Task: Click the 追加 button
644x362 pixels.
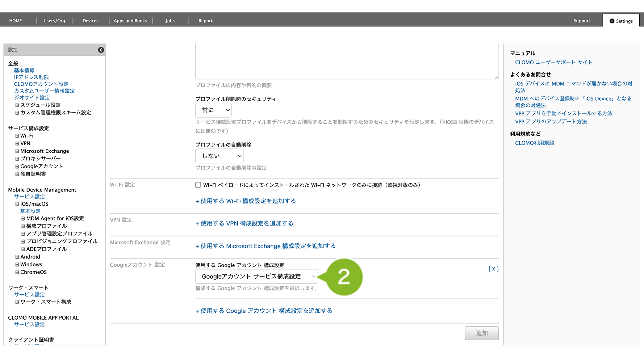Action: coord(481,333)
